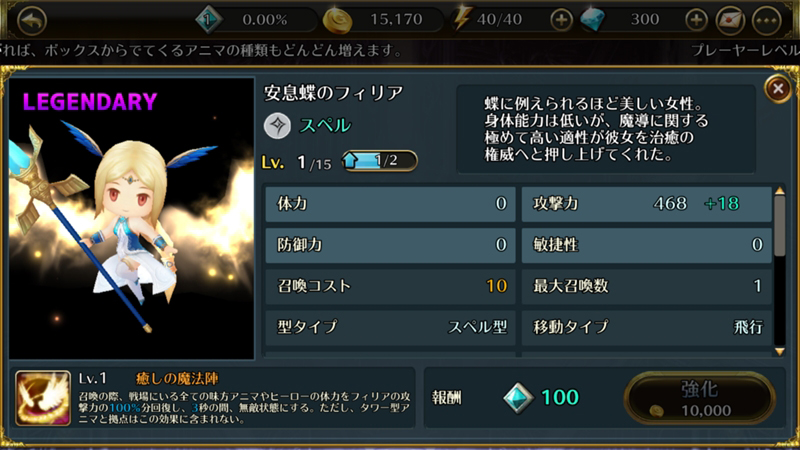This screenshot has height=450, width=800.
Task: Select the 召喚コスト stat row
Action: (x=390, y=286)
